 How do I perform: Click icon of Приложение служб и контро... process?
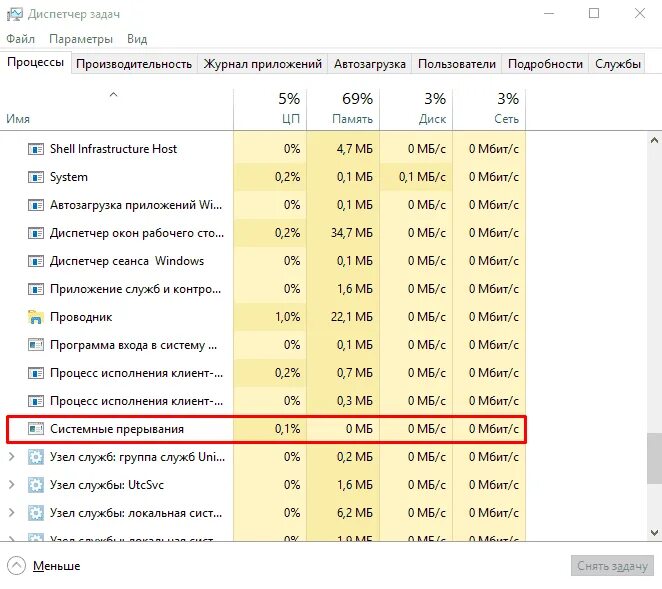(x=35, y=289)
